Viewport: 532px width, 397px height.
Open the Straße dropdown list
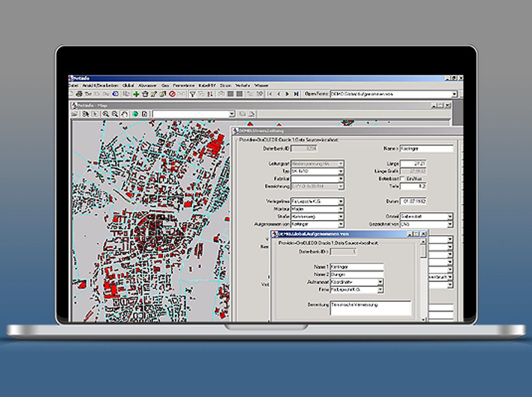pyautogui.click(x=340, y=216)
